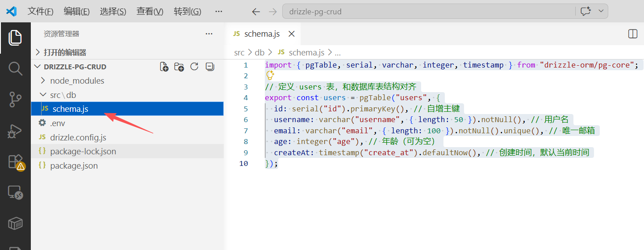Create a new folder in DRIZZLE-PG-CRUD
644x250 pixels.
point(179,67)
